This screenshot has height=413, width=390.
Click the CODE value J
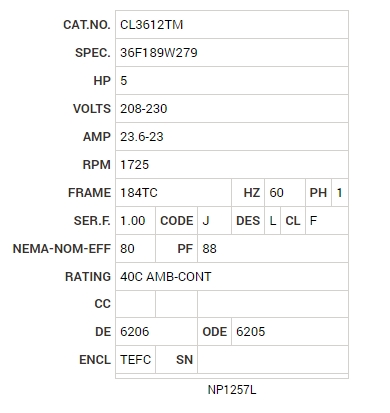[206, 221]
